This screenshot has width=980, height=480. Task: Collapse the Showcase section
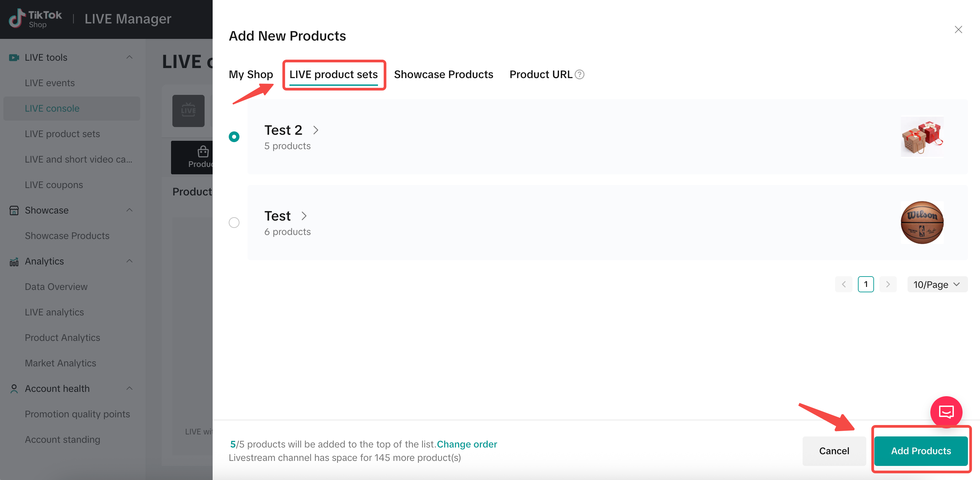point(129,210)
